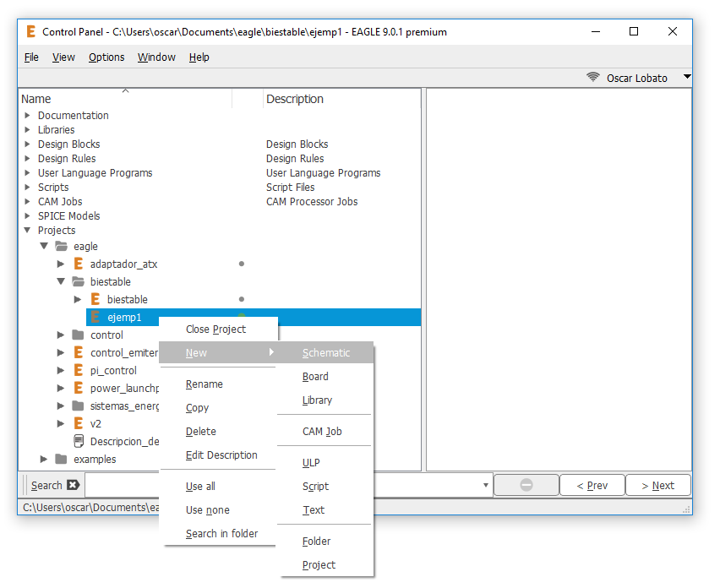Toggle the gray open-status dot for adaptador_atx

tap(242, 264)
